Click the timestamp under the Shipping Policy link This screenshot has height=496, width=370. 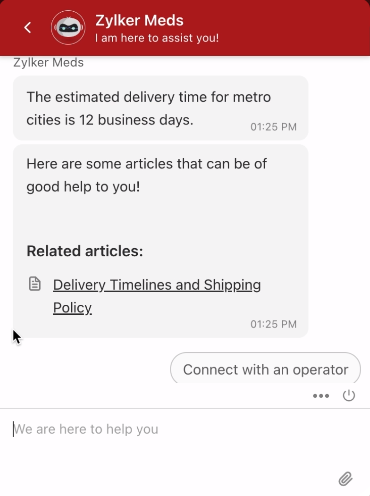273,324
